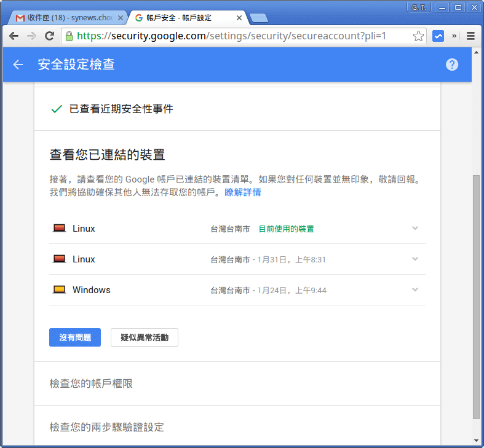Click the red laptop icon of the current Linux device
Viewport: 484px width, 448px height.
[59, 229]
